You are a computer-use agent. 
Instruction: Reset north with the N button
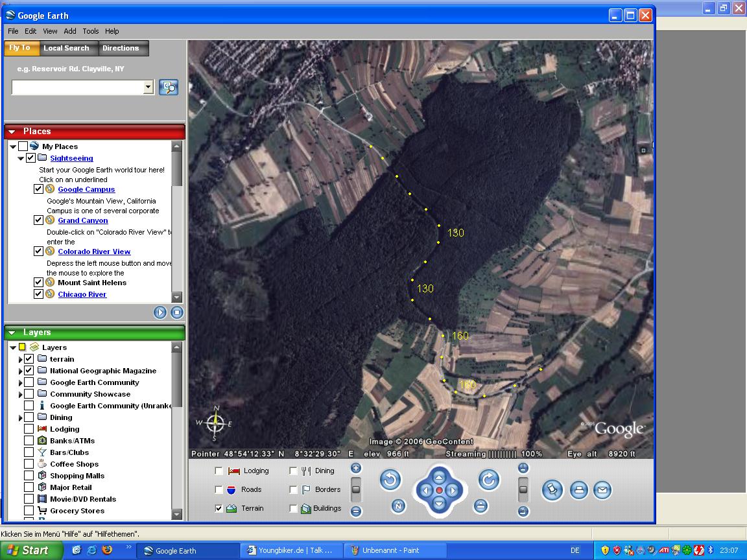pos(398,506)
